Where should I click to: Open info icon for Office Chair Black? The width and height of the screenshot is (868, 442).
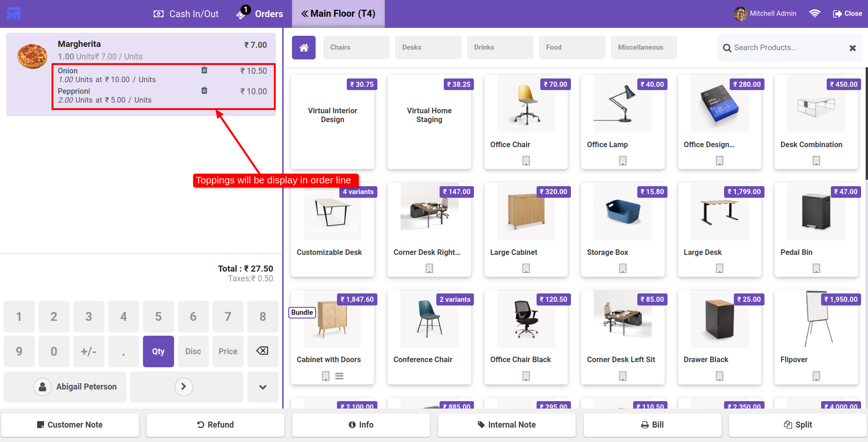coord(526,376)
